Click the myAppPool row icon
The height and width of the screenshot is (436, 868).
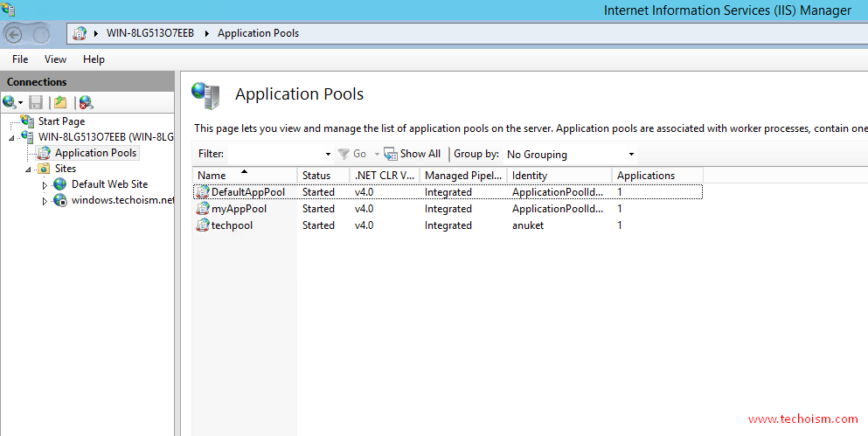(x=203, y=209)
